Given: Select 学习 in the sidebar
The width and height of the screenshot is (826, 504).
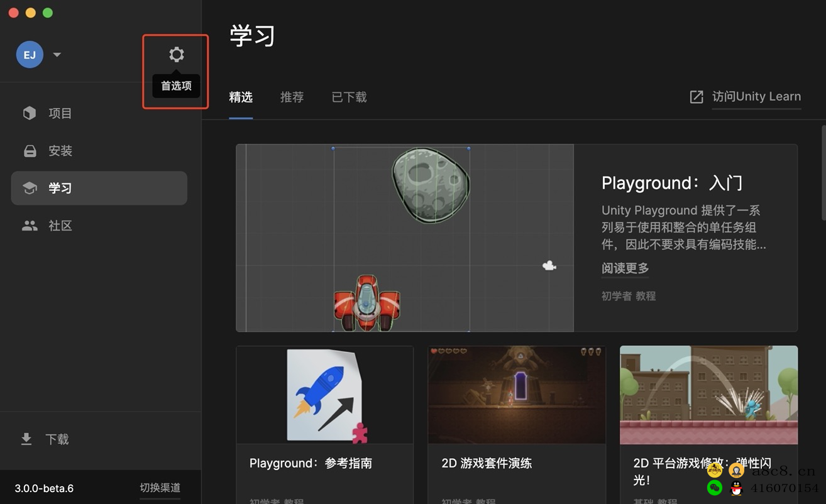Looking at the screenshot, I should (x=99, y=188).
